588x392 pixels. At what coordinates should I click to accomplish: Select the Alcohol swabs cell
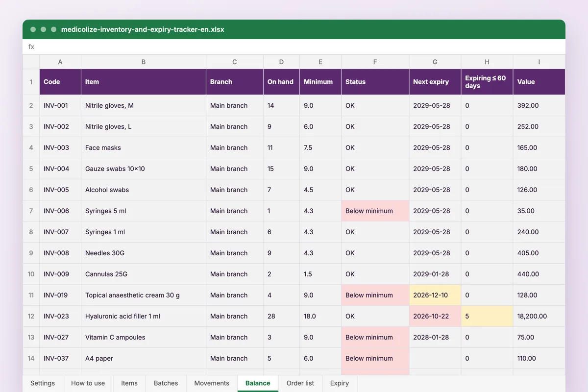click(144, 190)
